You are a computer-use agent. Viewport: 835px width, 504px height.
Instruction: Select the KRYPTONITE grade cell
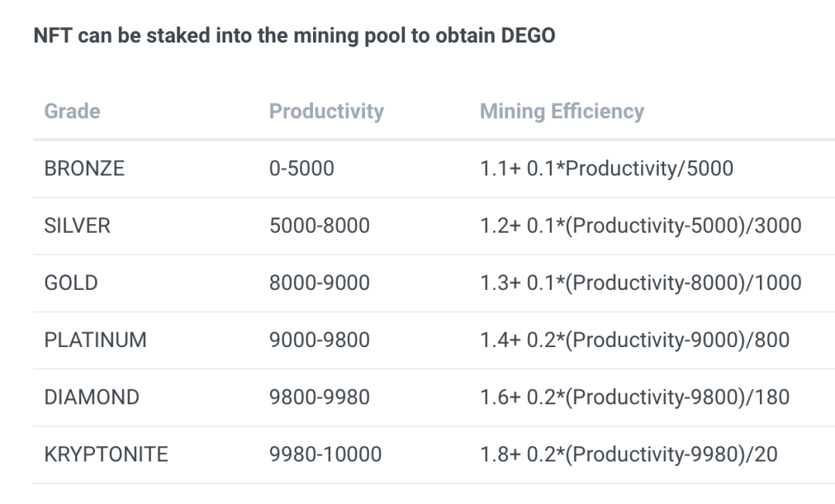point(106,455)
